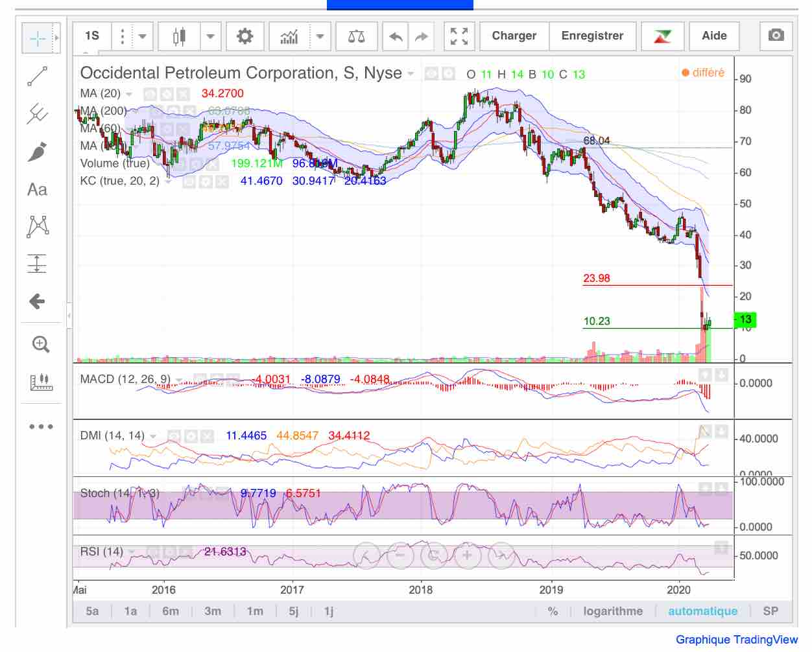The image size is (812, 652).
Task: Select the Aa text annotation tool
Action: coord(38,189)
